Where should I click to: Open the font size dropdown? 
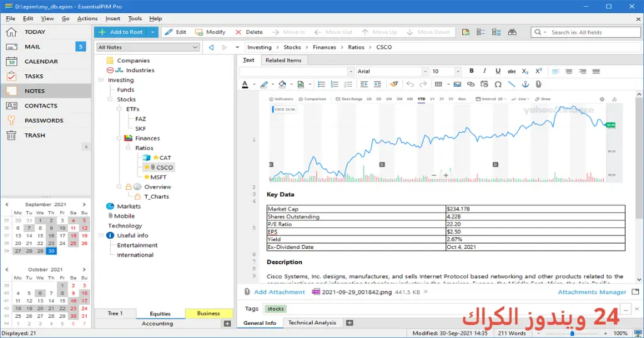pyautogui.click(x=458, y=72)
